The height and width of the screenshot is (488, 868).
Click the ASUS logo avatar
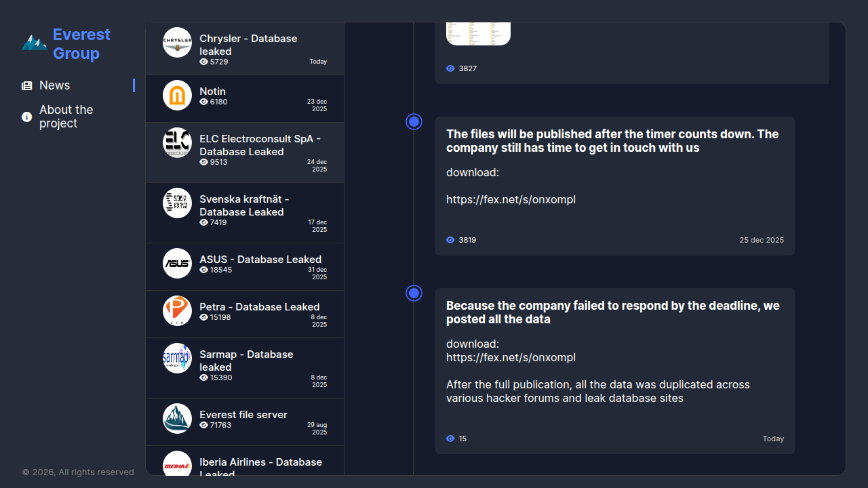tap(177, 264)
